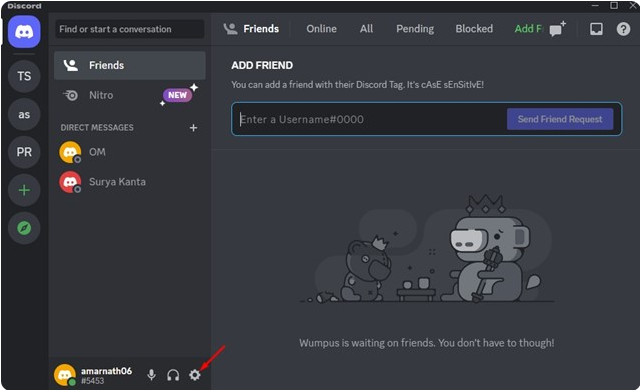
Task: Switch to the Pending tab
Action: 415,29
